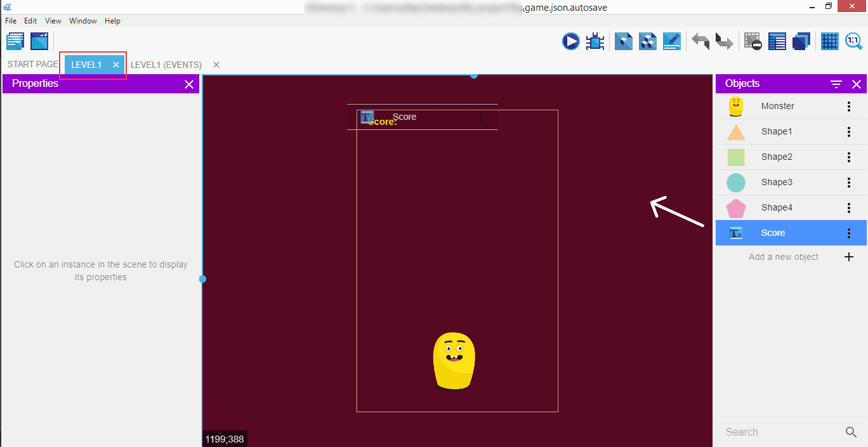Open the layers editor icon
Viewport: 868px width, 447px height.
click(x=801, y=42)
